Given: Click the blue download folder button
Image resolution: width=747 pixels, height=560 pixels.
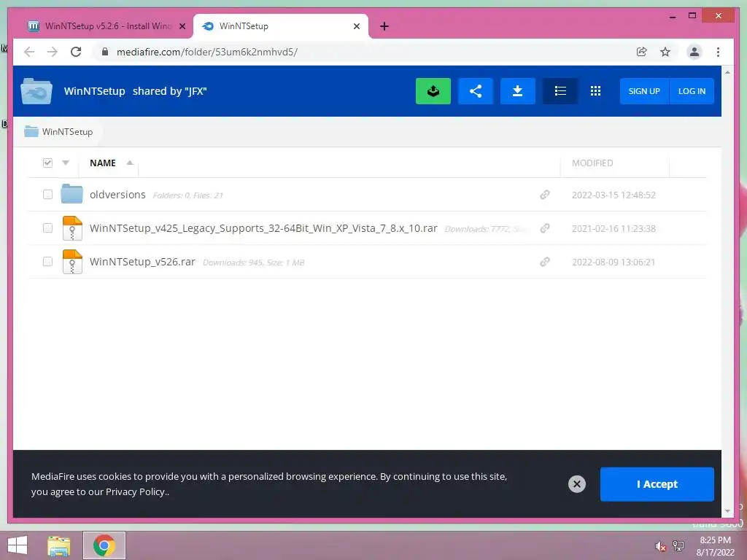Looking at the screenshot, I should click(518, 91).
